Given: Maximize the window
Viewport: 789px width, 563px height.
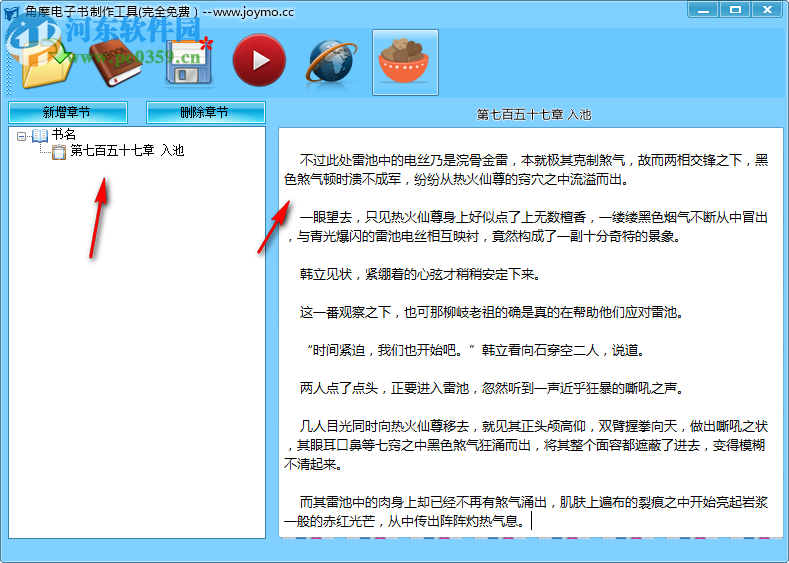Looking at the screenshot, I should (735, 10).
